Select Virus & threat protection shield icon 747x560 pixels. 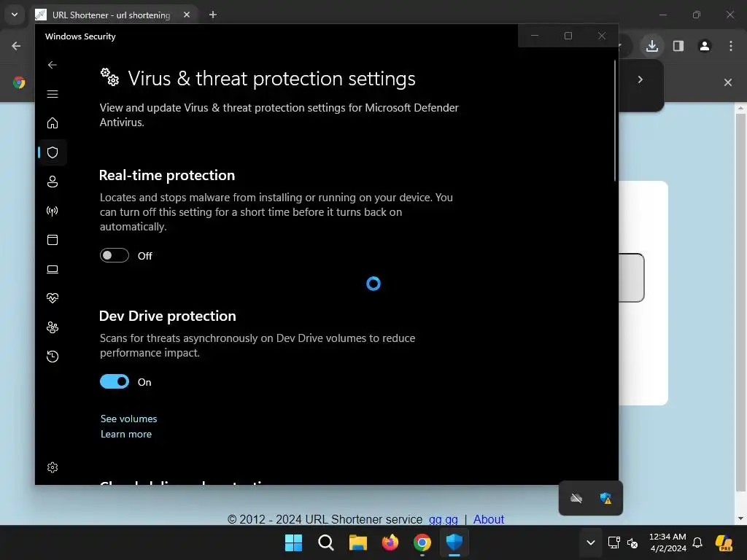53,152
